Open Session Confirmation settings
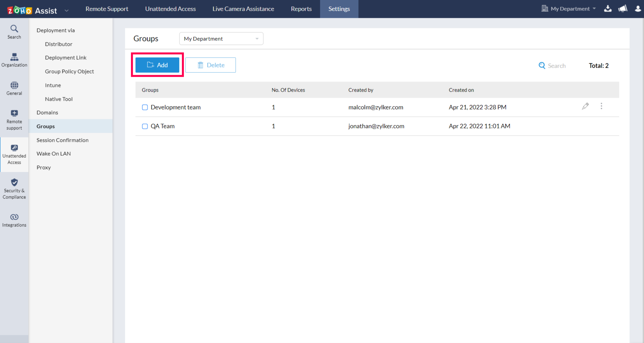The height and width of the screenshot is (343, 644). [x=62, y=140]
